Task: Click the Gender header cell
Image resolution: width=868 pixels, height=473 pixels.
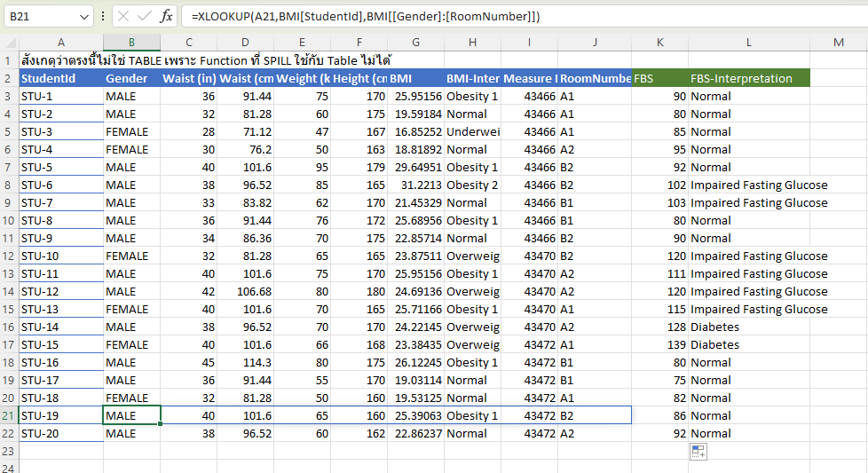Action: tap(131, 79)
